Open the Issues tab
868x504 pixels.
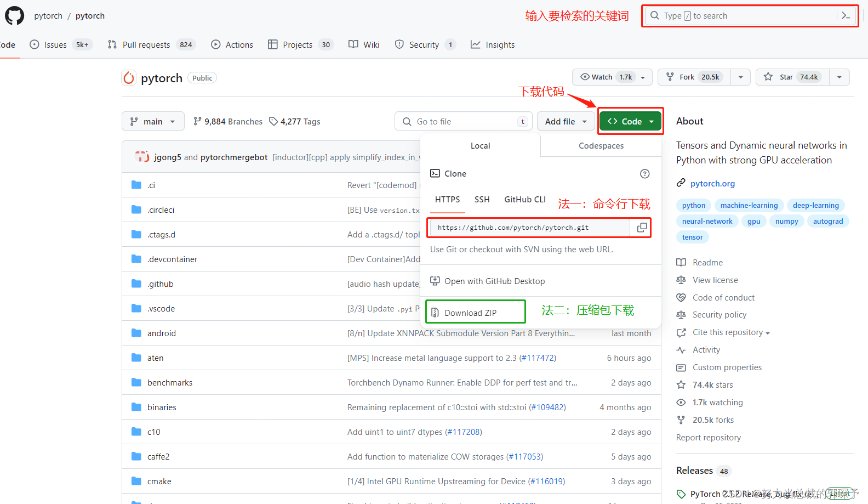point(61,45)
